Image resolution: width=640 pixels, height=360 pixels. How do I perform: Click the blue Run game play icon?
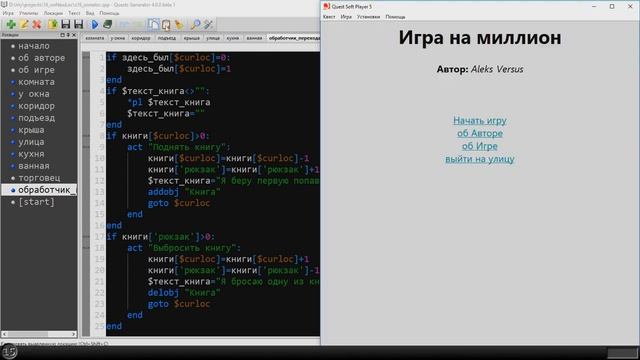95,24
